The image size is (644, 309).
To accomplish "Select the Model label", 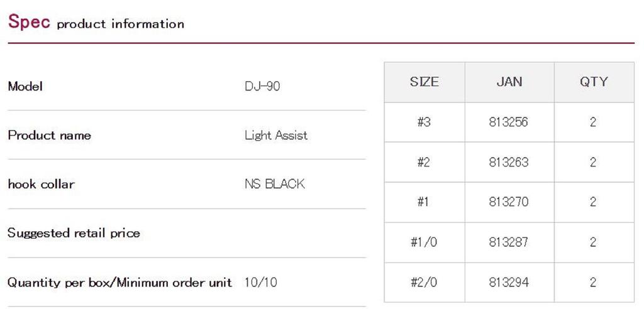I will pos(25,86).
